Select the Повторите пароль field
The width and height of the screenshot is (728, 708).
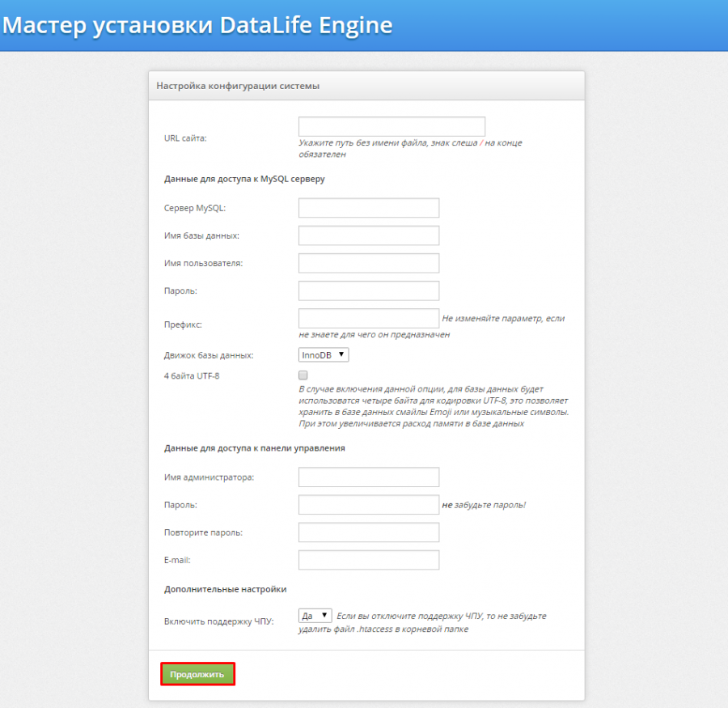368,532
